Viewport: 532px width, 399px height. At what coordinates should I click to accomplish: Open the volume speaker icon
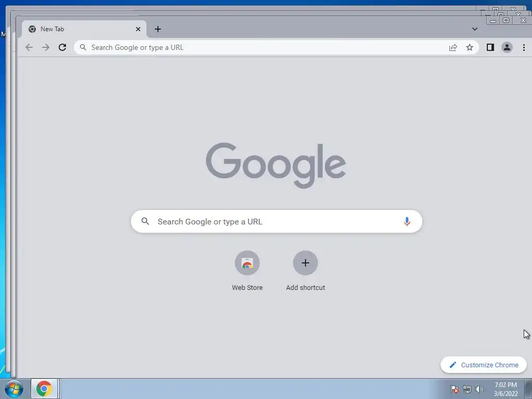click(x=480, y=389)
